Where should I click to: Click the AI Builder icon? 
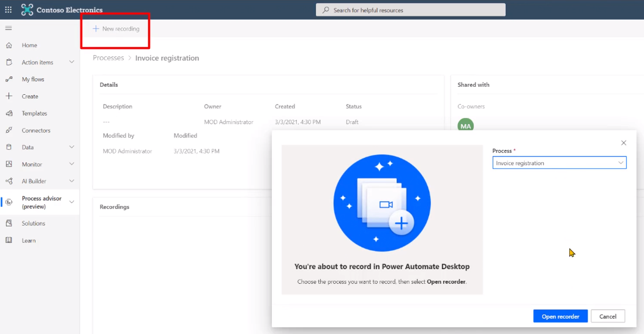[x=9, y=181]
